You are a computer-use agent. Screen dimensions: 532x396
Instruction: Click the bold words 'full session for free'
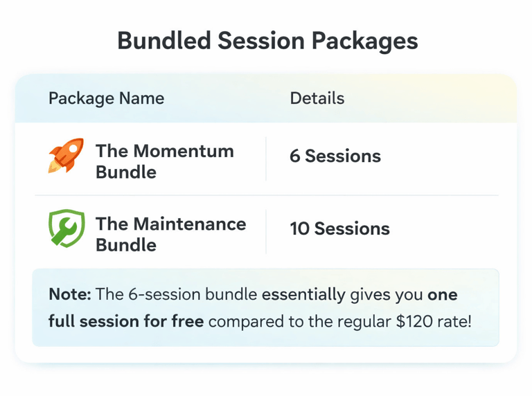(x=126, y=322)
